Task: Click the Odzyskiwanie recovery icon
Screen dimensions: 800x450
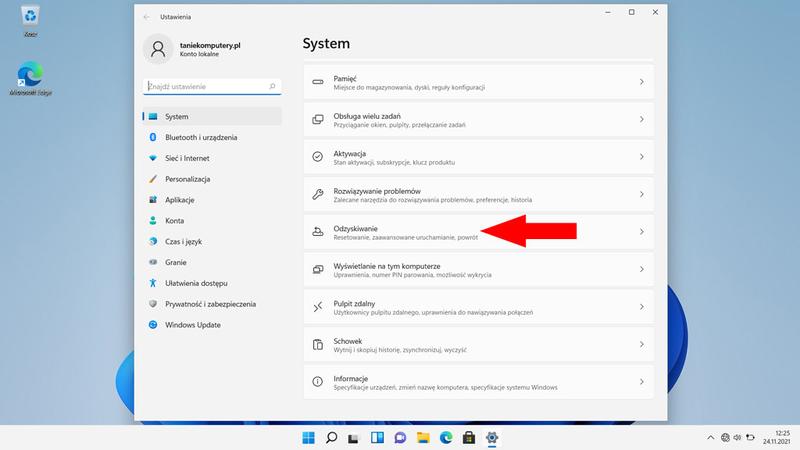Action: point(317,232)
